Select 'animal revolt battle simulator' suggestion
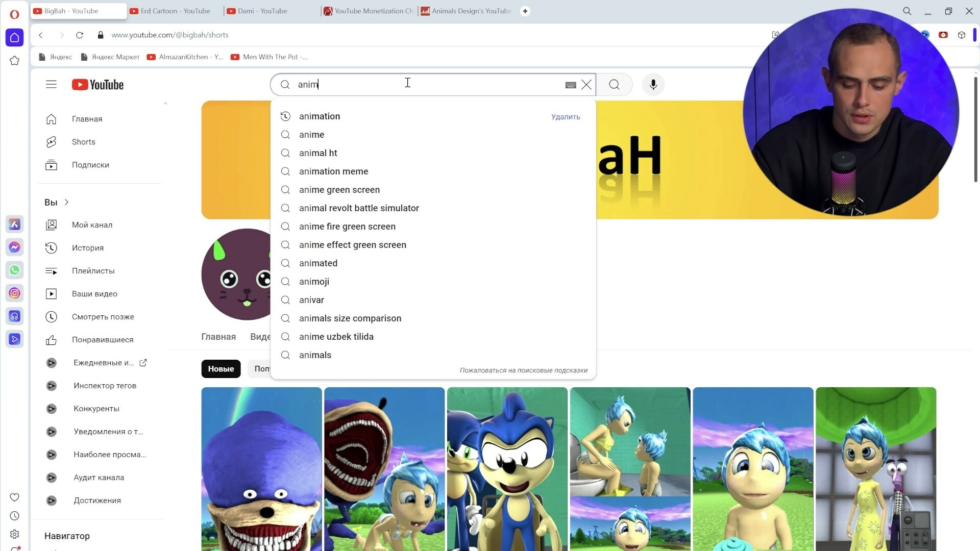This screenshot has height=551, width=980. click(433, 208)
